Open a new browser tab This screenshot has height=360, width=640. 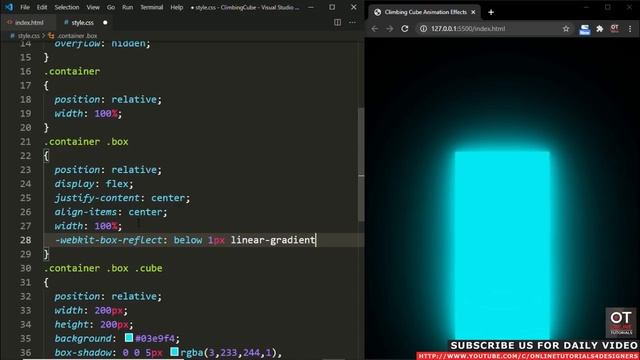491,12
